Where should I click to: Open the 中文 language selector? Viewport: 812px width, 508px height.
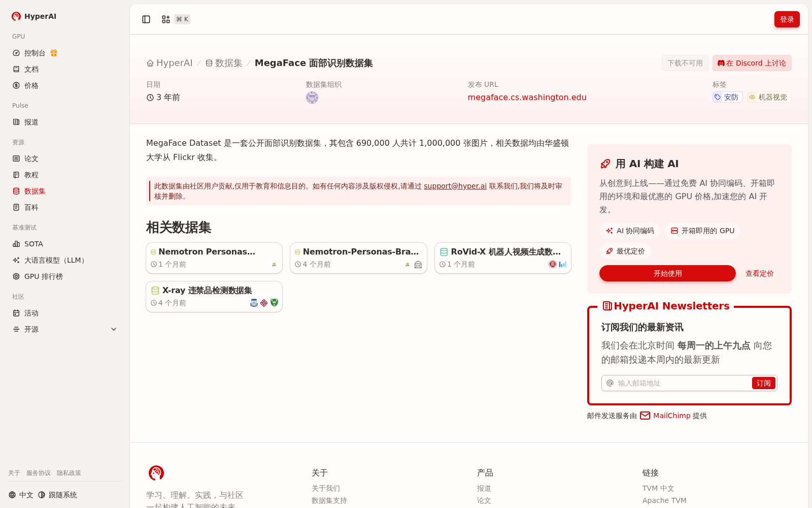21,495
